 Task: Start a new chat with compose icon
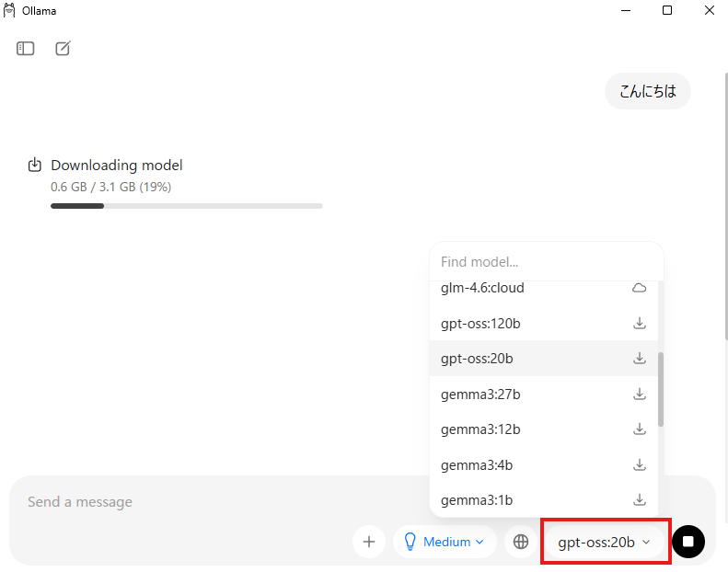tap(63, 49)
